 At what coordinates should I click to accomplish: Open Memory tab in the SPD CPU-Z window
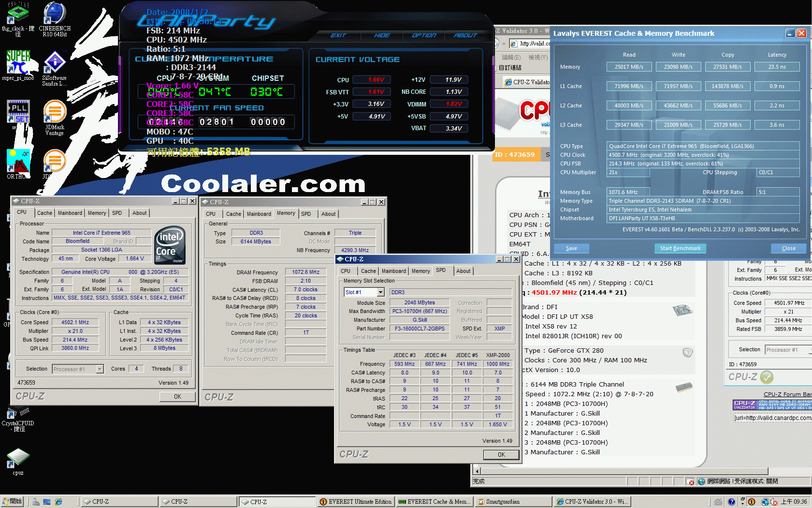(x=420, y=271)
